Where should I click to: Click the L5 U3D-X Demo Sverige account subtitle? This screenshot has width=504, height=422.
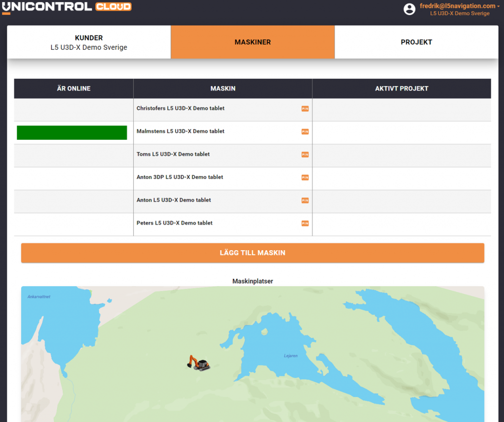click(x=460, y=13)
